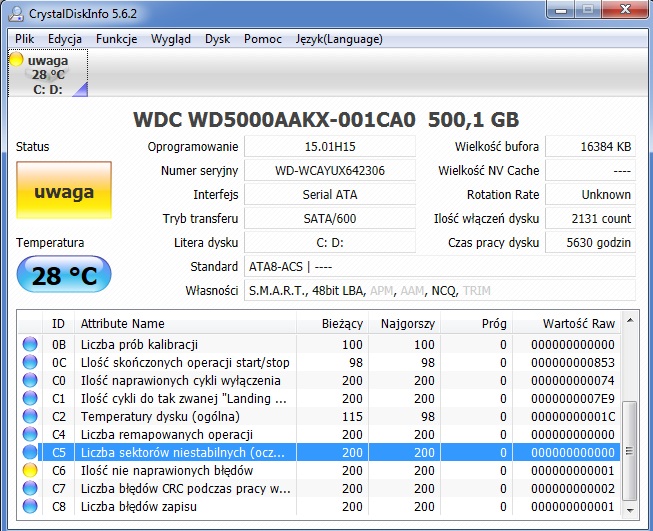
Task: Open the Plik menu
Action: coord(24,39)
